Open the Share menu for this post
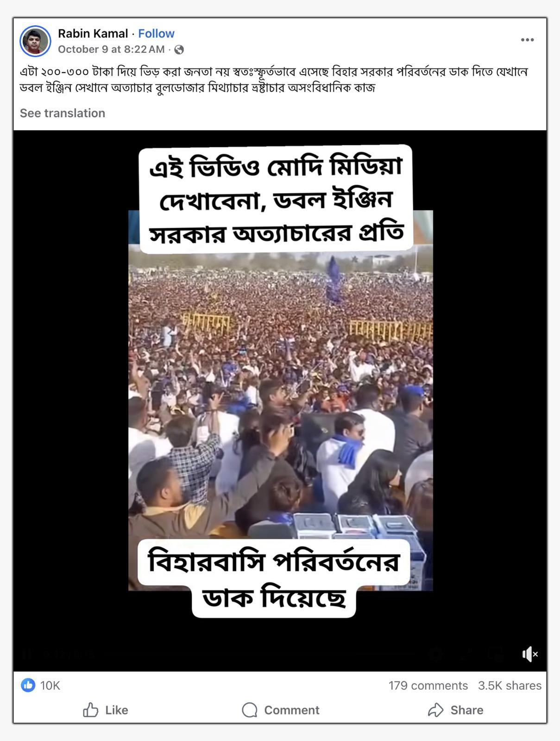The height and width of the screenshot is (741, 560). coord(456,710)
